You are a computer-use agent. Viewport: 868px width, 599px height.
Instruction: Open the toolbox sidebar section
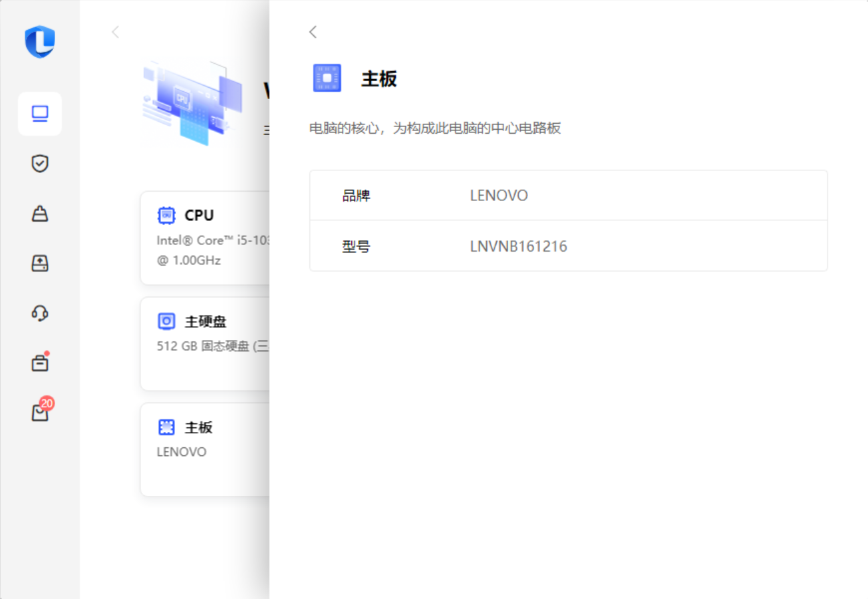coord(40,363)
